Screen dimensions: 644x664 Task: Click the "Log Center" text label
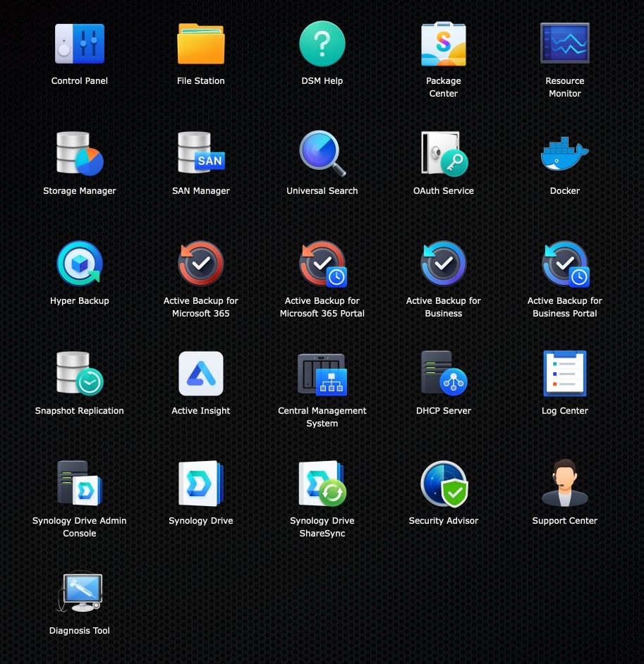tap(565, 411)
